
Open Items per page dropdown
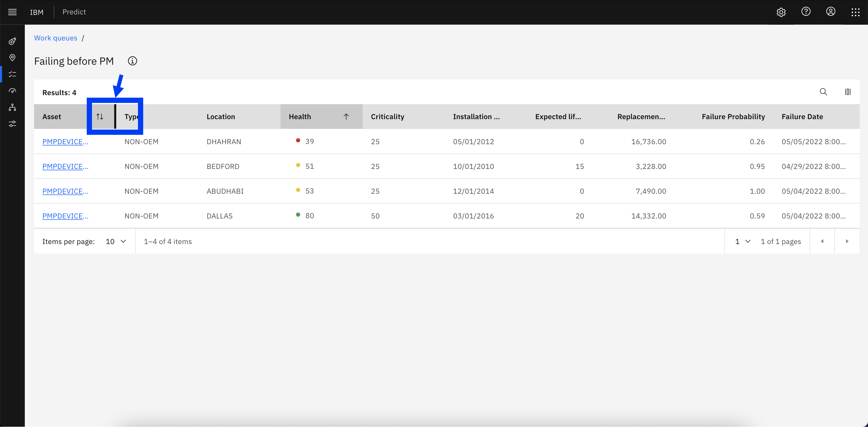[116, 242]
